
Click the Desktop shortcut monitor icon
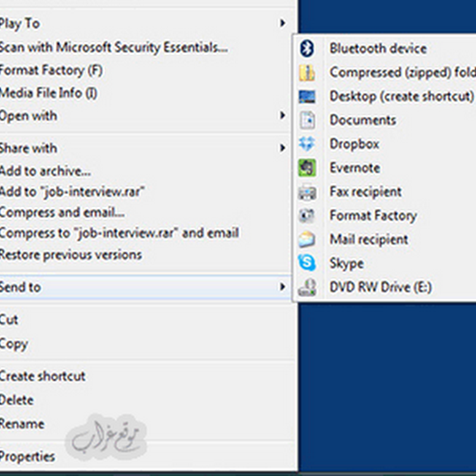pos(306,96)
